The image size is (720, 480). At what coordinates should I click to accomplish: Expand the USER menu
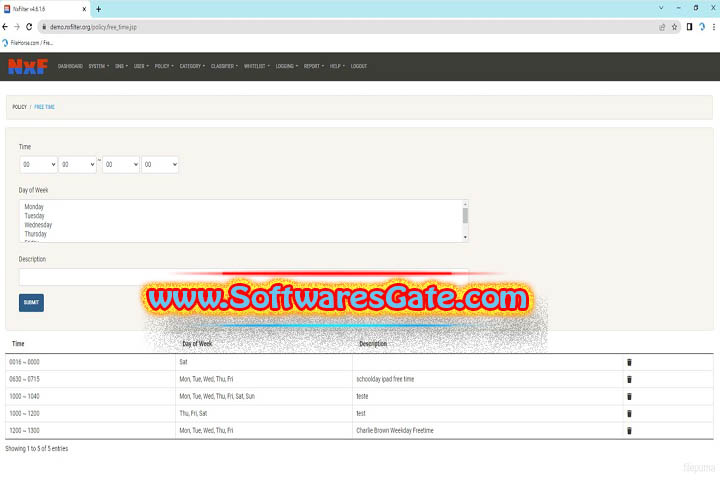pos(141,66)
